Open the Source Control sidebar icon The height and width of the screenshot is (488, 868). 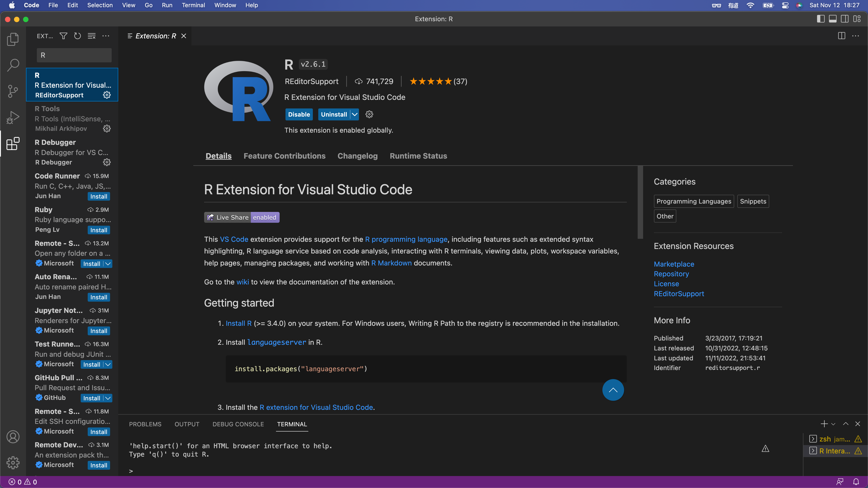coord(12,91)
